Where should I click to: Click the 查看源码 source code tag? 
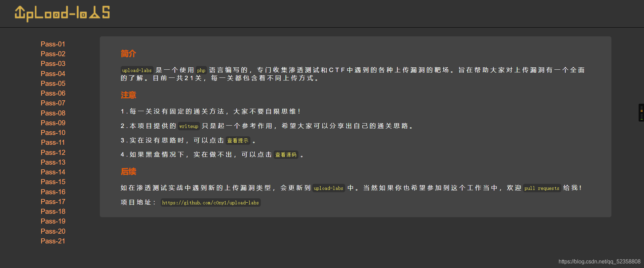click(286, 155)
